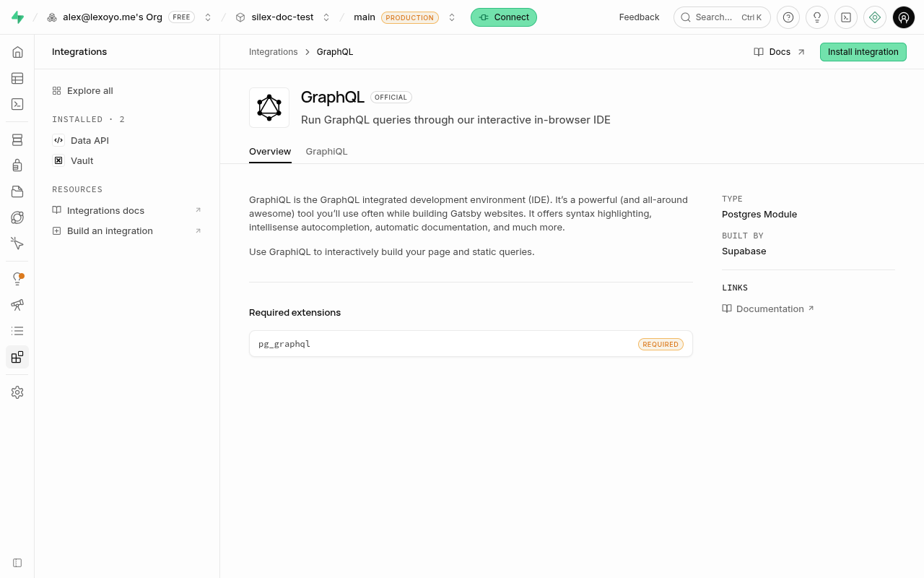Open the Project Home sidebar icon
The image size is (924, 578).
coord(17,52)
